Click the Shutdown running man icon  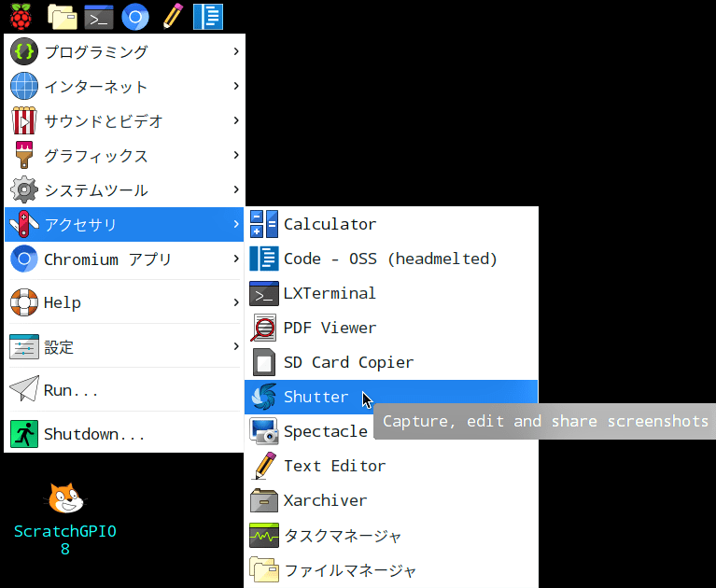pyautogui.click(x=24, y=434)
